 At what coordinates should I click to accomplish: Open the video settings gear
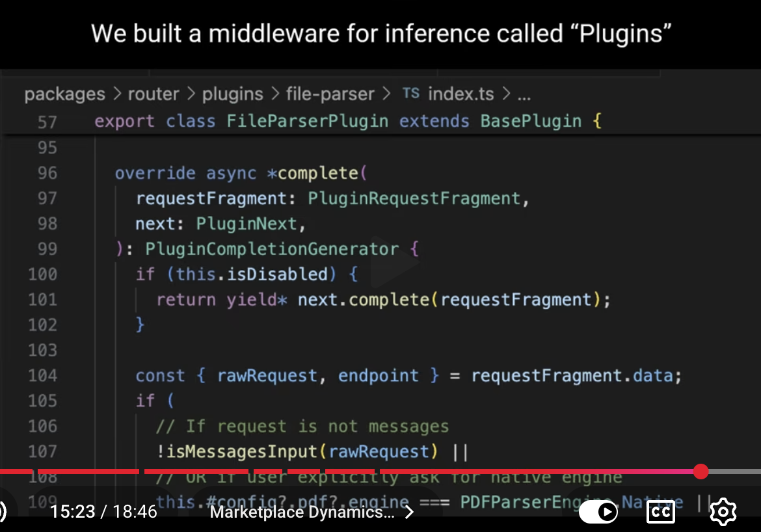(x=723, y=512)
